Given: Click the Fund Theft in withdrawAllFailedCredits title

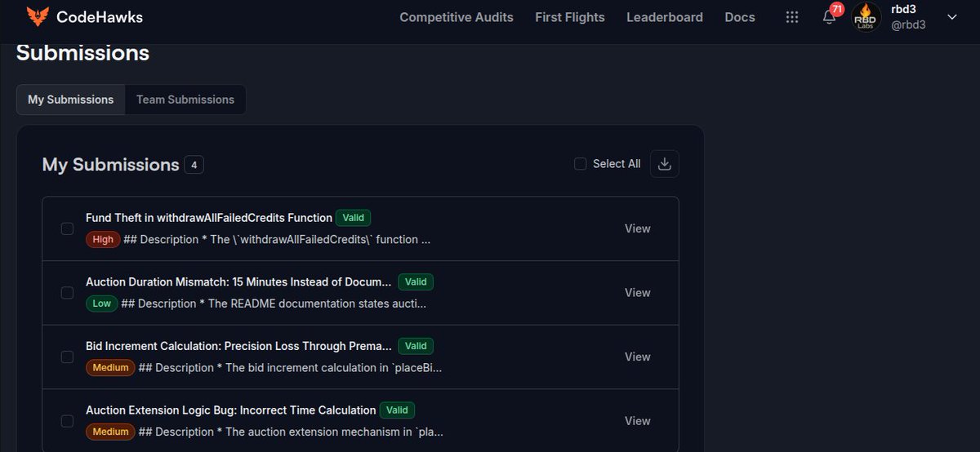Looking at the screenshot, I should pyautogui.click(x=209, y=218).
